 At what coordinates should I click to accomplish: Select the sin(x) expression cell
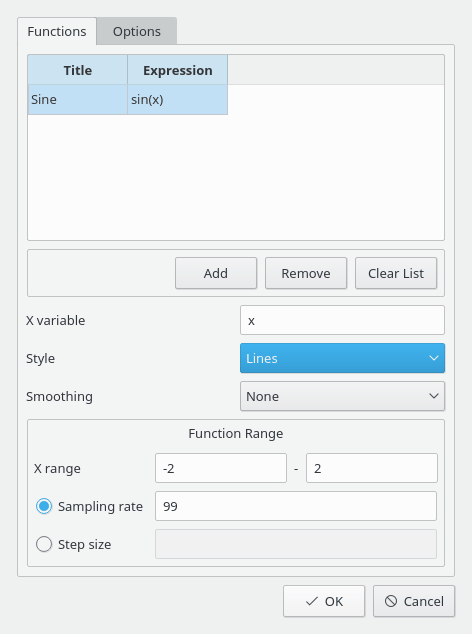click(178, 99)
